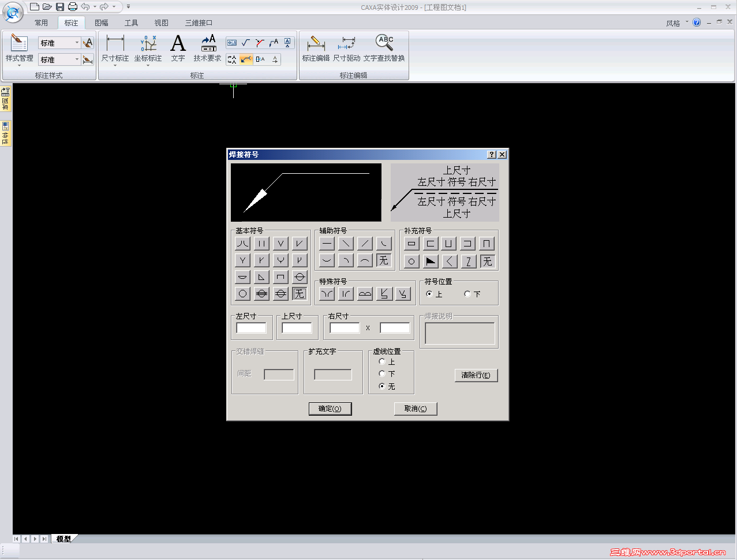
Task: Pick the black flag supplementary symbol
Action: [431, 262]
